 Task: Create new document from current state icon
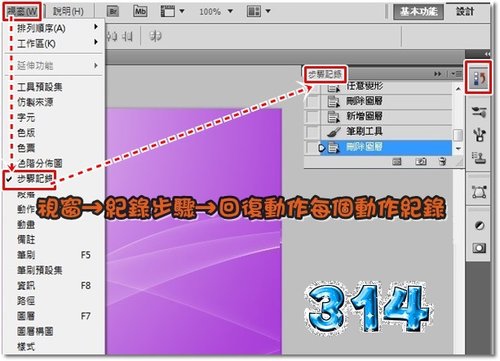pos(397,162)
